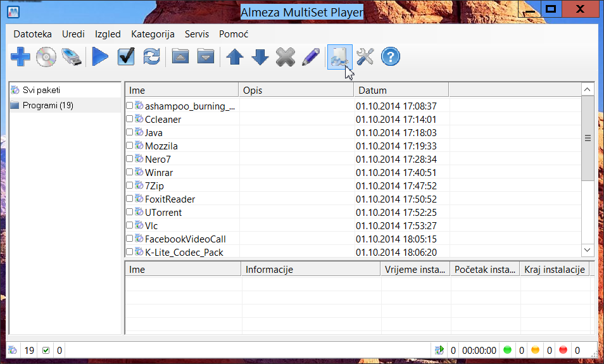Viewport: 604px width, 364px height.
Task: Open the Kategorija menu
Action: tap(153, 34)
